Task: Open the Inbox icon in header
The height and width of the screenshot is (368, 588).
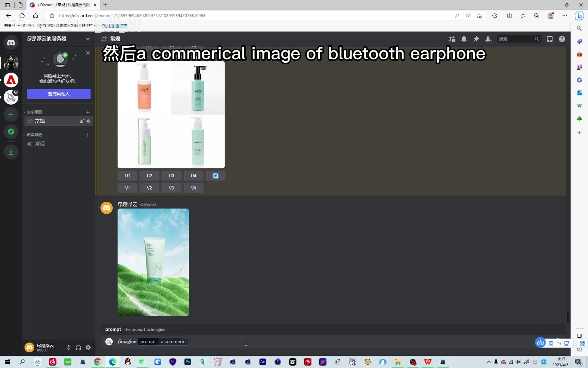Action: point(550,39)
